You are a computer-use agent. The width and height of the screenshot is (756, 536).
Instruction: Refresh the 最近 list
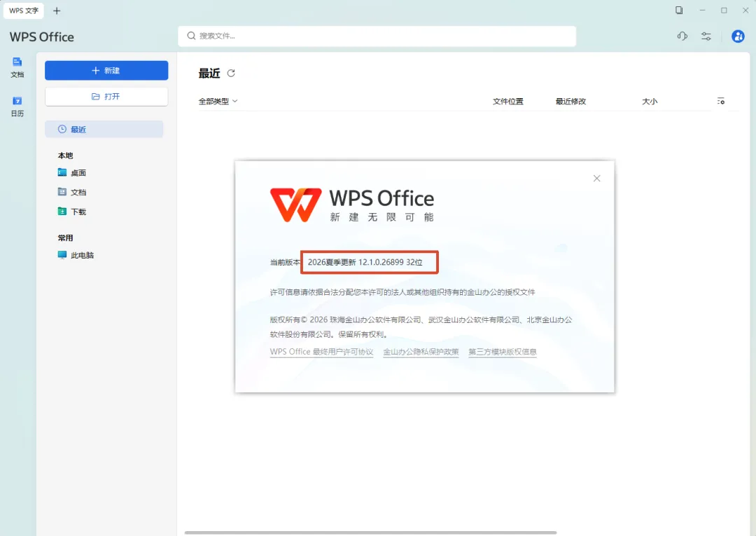(x=231, y=74)
